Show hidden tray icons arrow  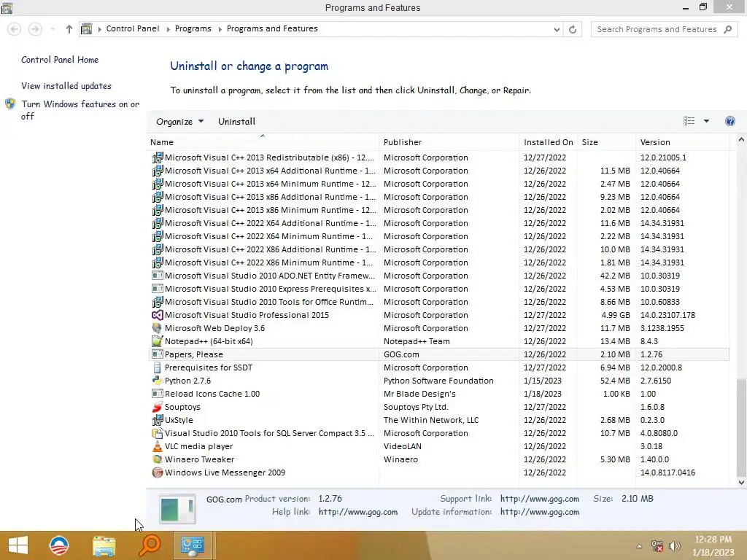639,546
